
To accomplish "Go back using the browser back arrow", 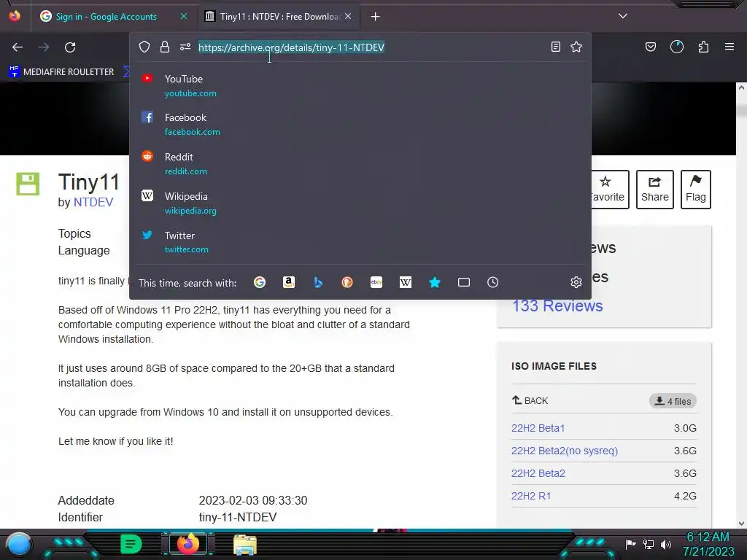I will click(x=18, y=47).
